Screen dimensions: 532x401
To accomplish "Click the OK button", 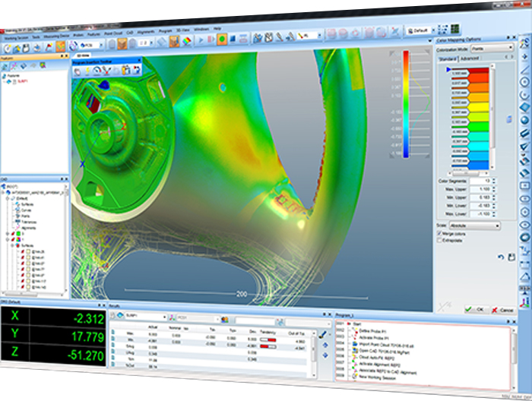I will (x=475, y=310).
